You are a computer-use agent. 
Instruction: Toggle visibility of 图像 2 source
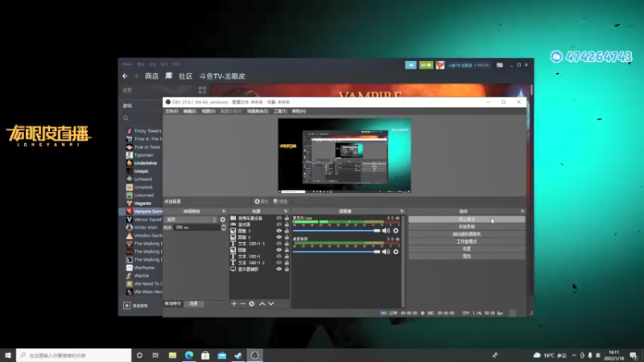tap(279, 237)
